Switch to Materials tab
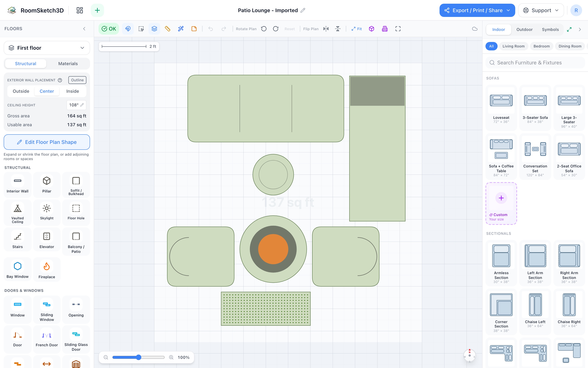The image size is (588, 368). coord(68,63)
